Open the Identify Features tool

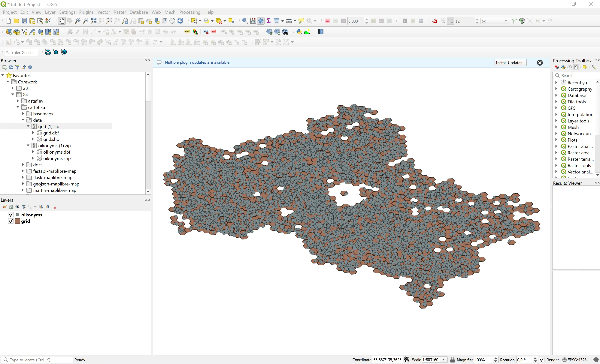(x=245, y=21)
